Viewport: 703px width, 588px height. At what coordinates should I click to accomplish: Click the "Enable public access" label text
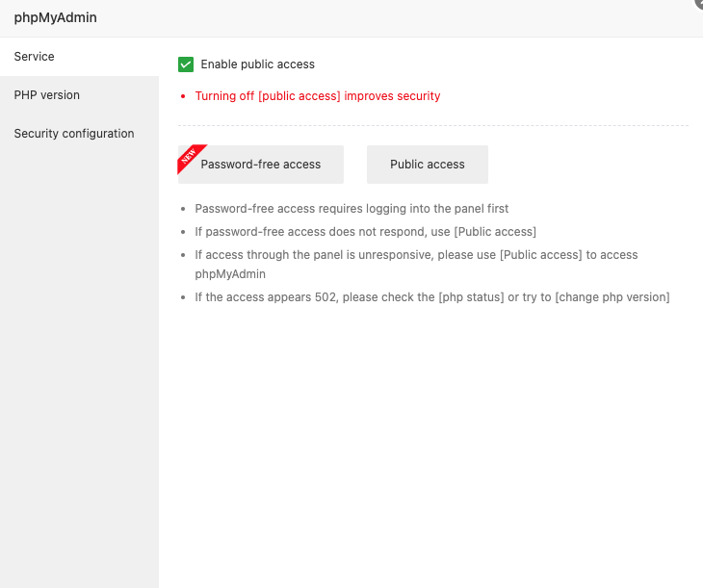(257, 64)
